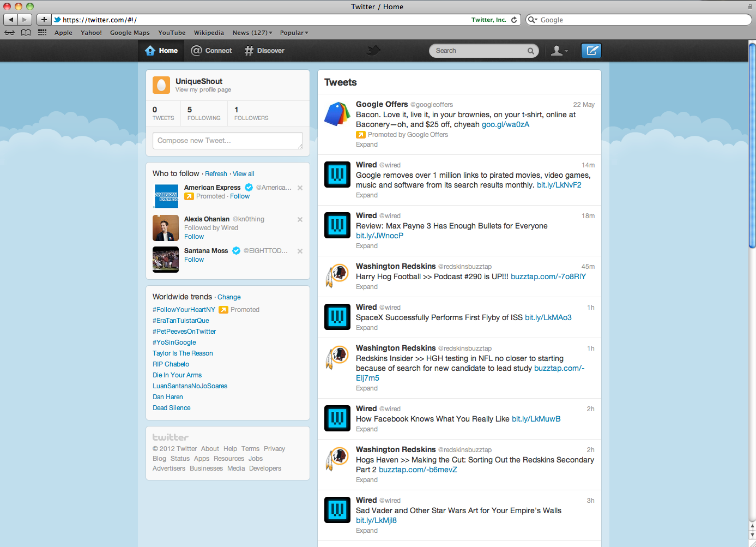This screenshot has width=756, height=547.
Task: Open Wired's profile via its avatar
Action: point(337,175)
